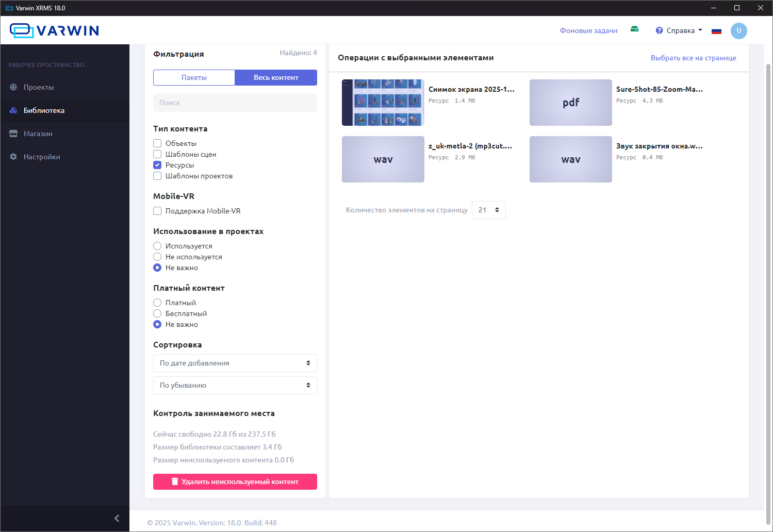
Task: Click the Varwin logo in the header
Action: pos(54,30)
